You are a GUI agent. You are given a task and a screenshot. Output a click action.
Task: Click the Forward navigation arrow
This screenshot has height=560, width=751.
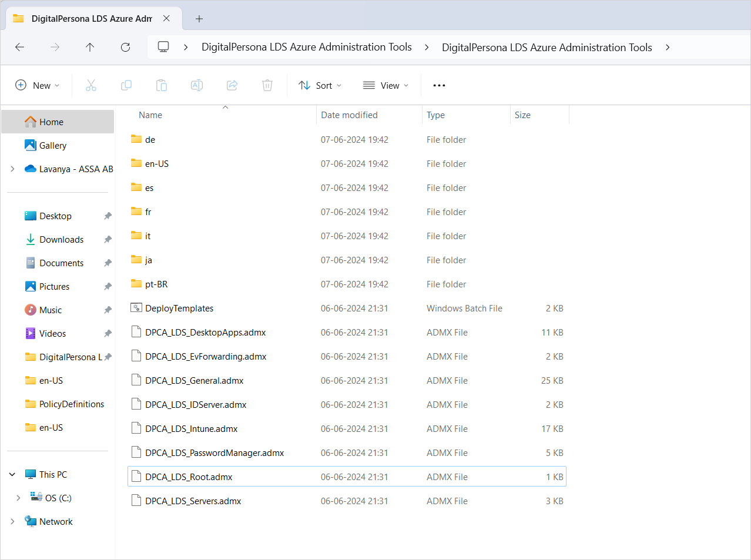[55, 47]
